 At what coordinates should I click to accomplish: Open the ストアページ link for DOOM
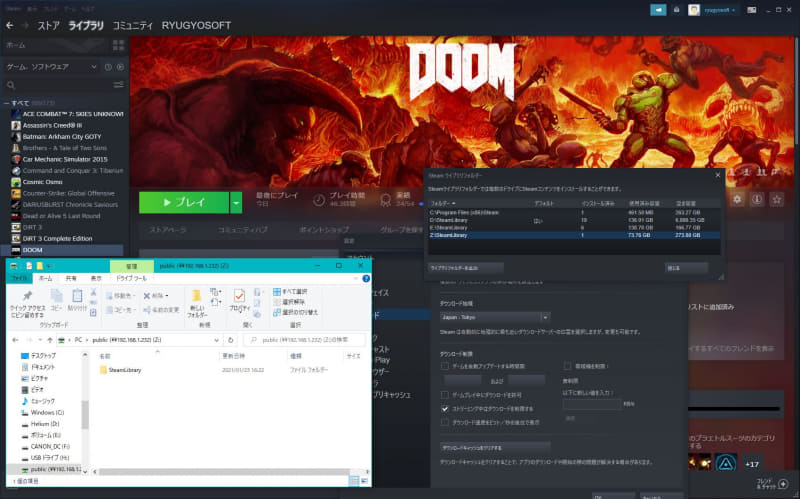click(168, 230)
